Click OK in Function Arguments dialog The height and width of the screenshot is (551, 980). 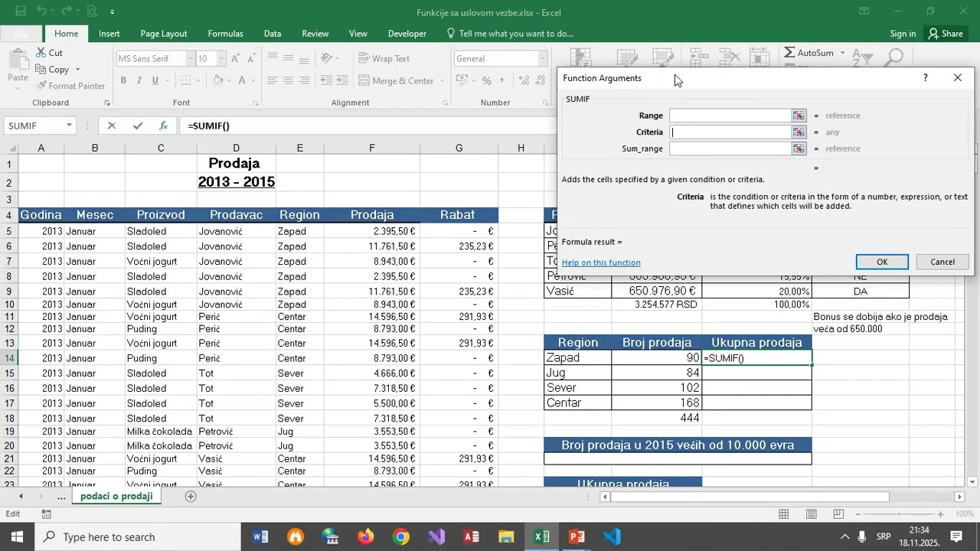click(882, 262)
